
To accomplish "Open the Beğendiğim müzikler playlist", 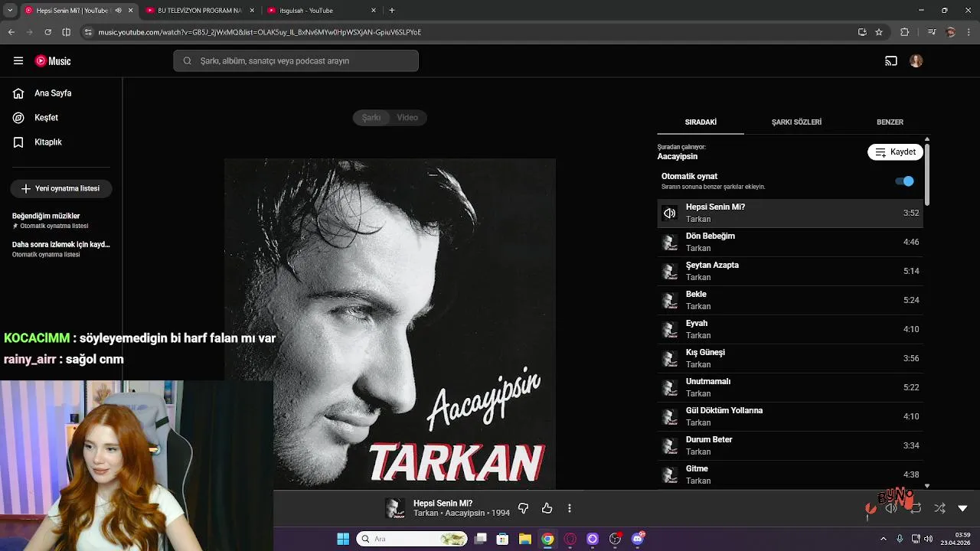I will (61, 220).
